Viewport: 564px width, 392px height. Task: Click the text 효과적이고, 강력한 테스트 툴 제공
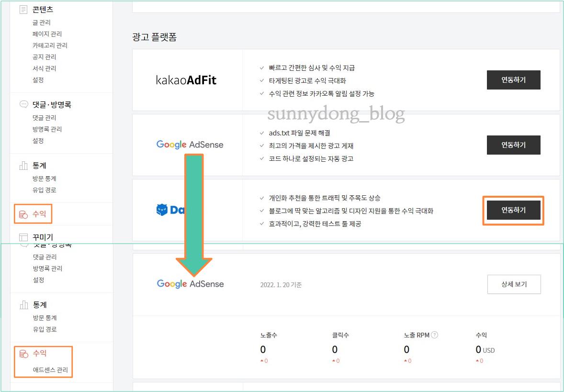[315, 224]
